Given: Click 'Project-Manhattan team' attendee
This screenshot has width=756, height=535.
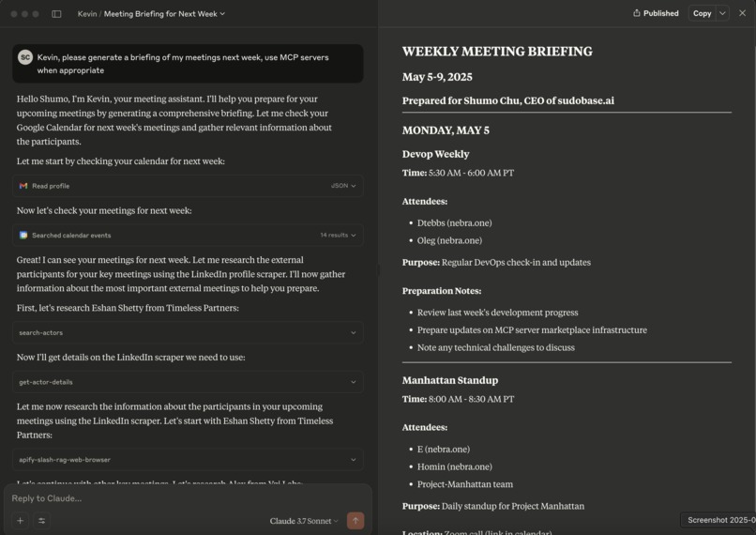Looking at the screenshot, I should (465, 484).
